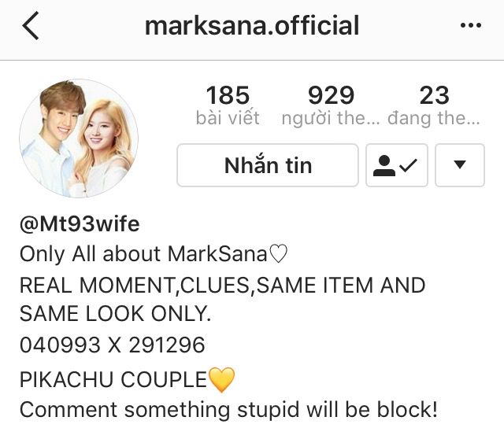
Task: Open the three-dot options menu
Action: 471,25
